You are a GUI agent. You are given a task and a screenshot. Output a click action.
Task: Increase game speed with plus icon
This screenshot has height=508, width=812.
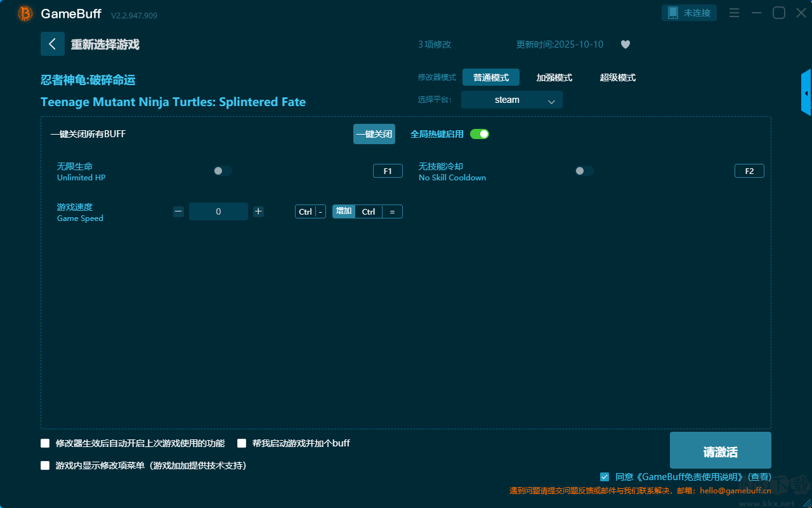click(258, 211)
